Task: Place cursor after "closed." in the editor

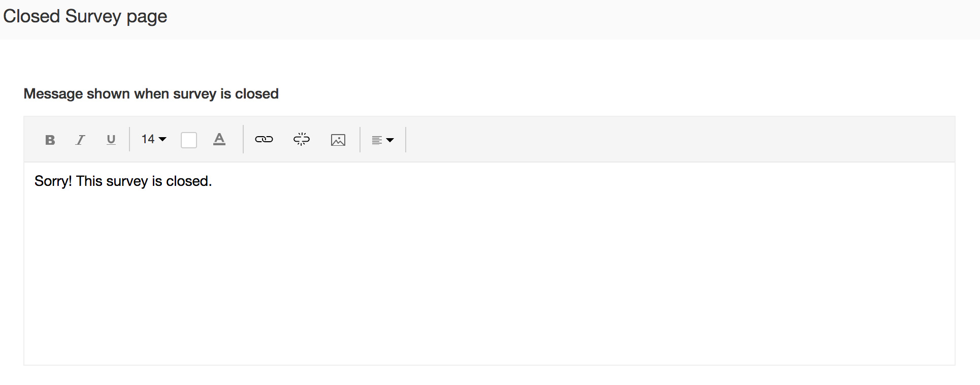Action: (212, 181)
